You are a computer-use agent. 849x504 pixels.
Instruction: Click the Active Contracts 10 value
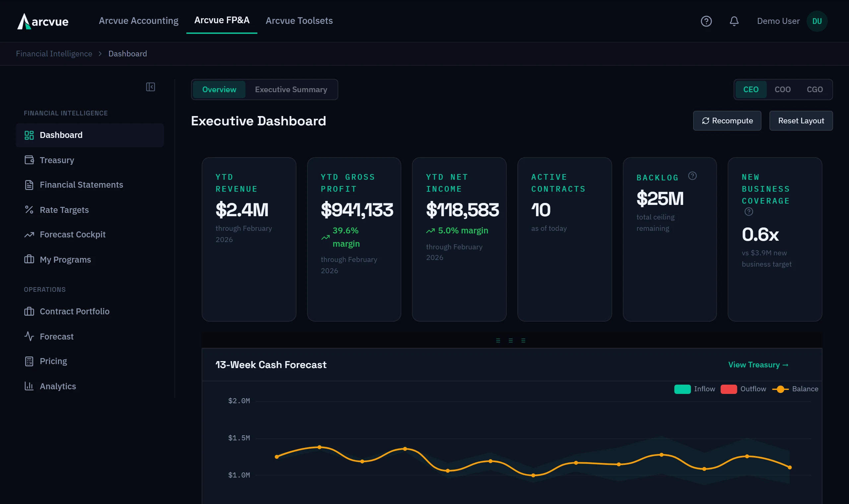(x=541, y=210)
